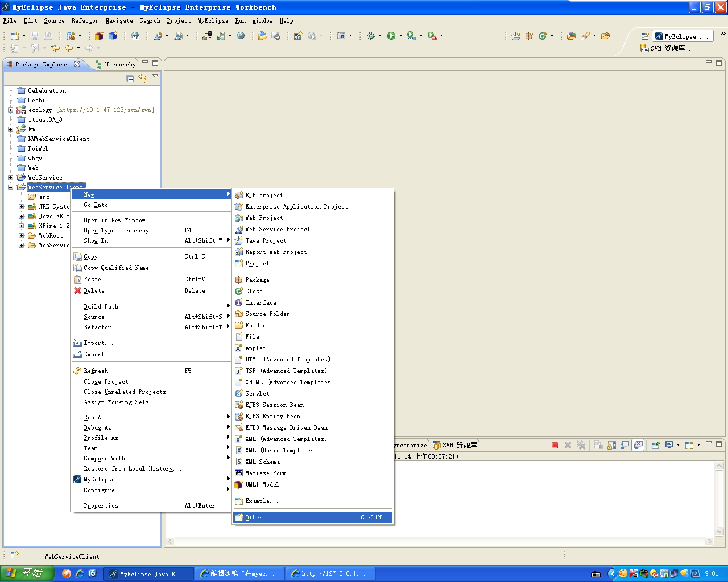The height and width of the screenshot is (582, 728).
Task: Click Firefox icon in the taskbar quick launch
Action: tap(67, 573)
